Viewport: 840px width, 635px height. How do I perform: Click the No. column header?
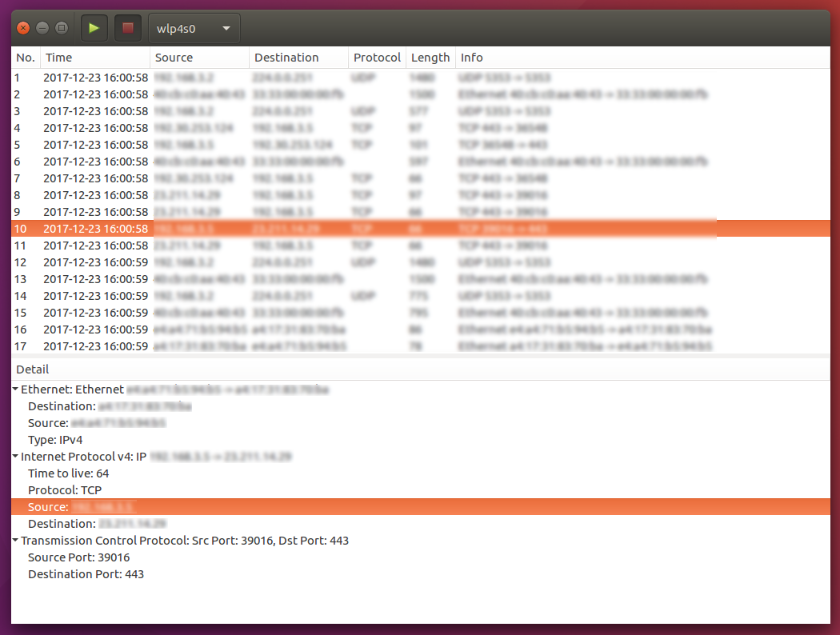click(25, 57)
